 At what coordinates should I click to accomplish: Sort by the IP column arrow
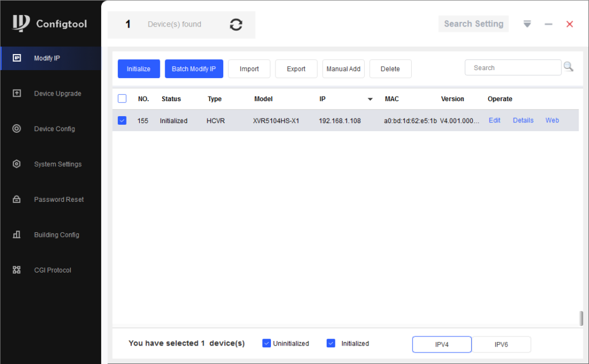[x=370, y=99]
